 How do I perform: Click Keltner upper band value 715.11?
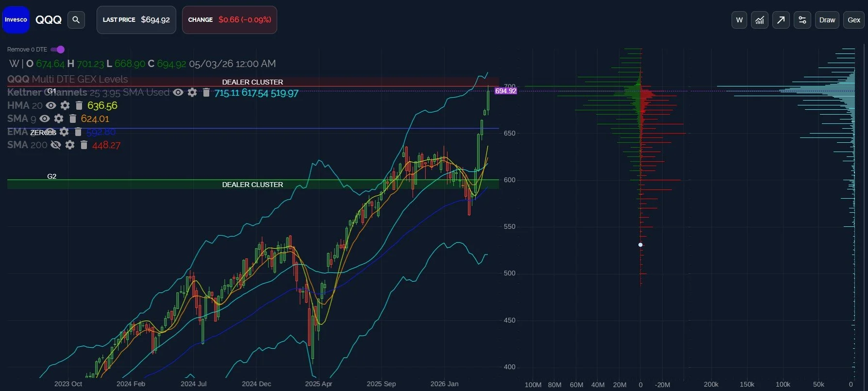click(227, 93)
